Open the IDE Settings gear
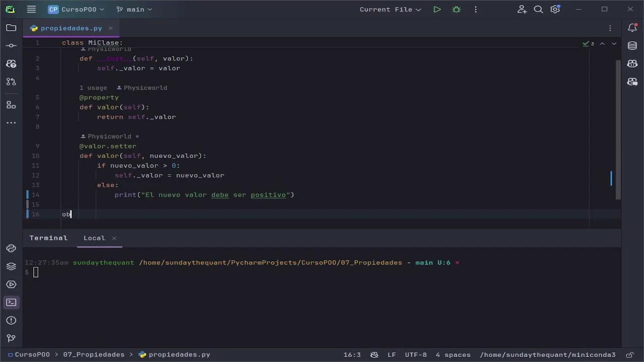The image size is (644, 362). pos(555,9)
